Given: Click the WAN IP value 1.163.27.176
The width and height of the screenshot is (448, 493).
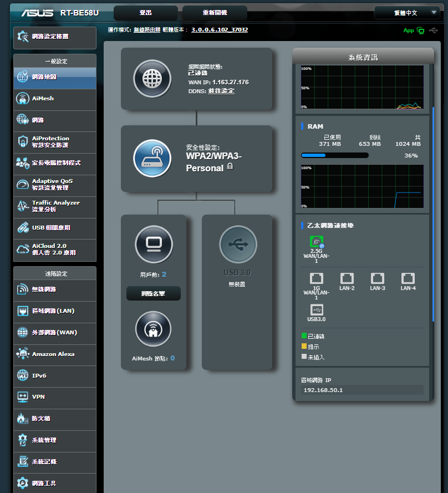Looking at the screenshot, I should (231, 83).
